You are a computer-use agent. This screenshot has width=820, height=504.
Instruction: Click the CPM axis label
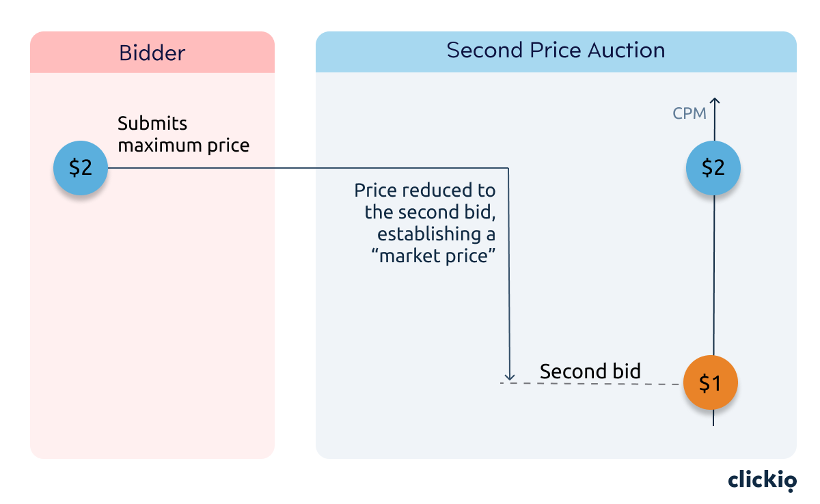pos(689,114)
